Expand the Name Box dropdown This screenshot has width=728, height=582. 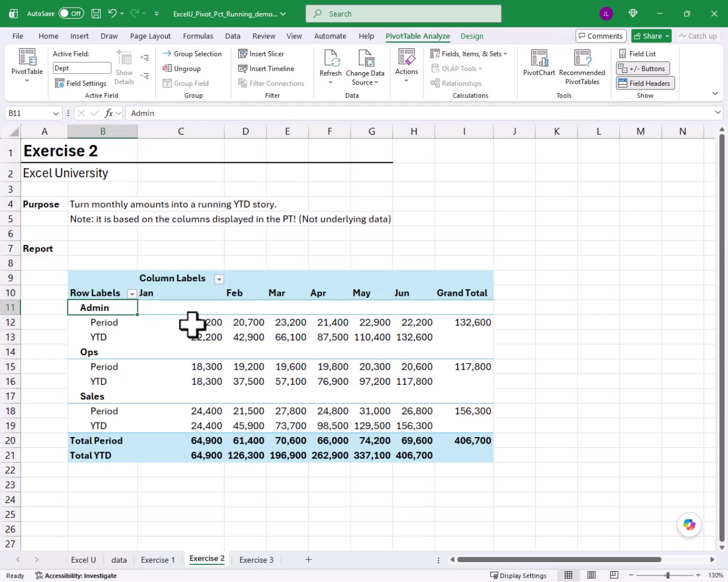(x=56, y=113)
